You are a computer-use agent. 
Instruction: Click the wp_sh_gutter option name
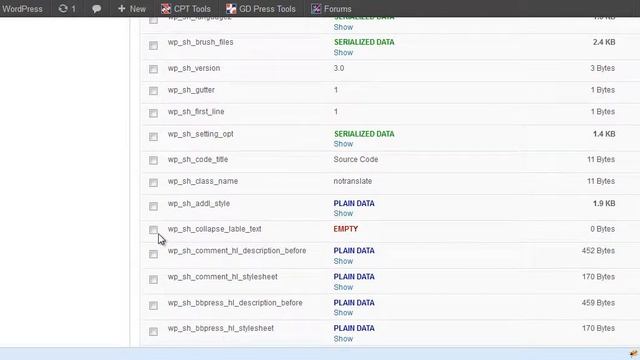[191, 90]
